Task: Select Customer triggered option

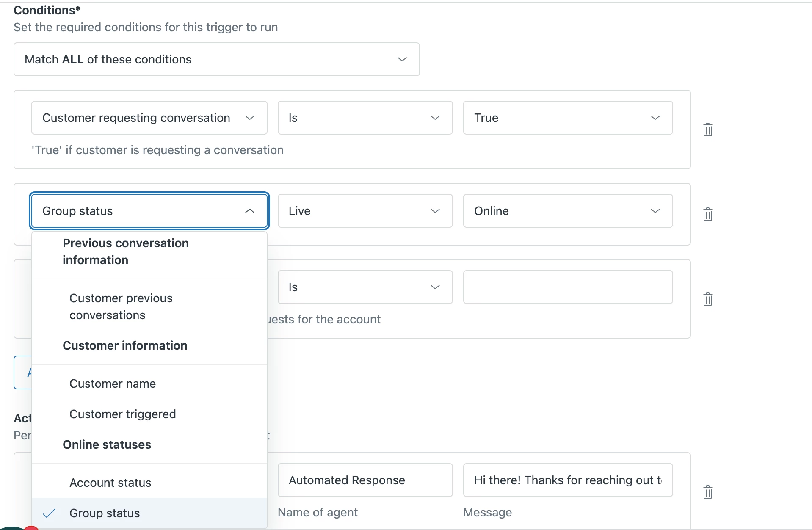Action: (123, 414)
